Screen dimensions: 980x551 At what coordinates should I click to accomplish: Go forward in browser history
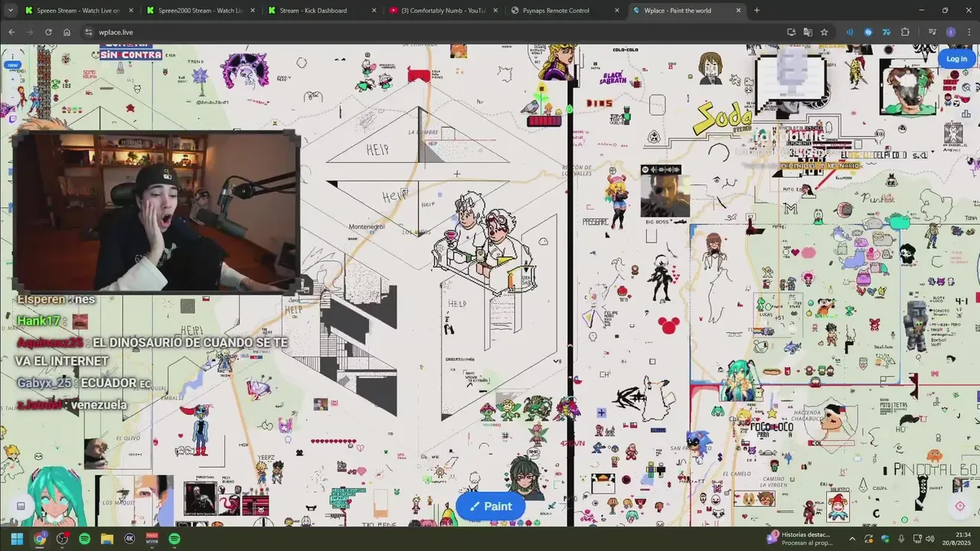30,32
